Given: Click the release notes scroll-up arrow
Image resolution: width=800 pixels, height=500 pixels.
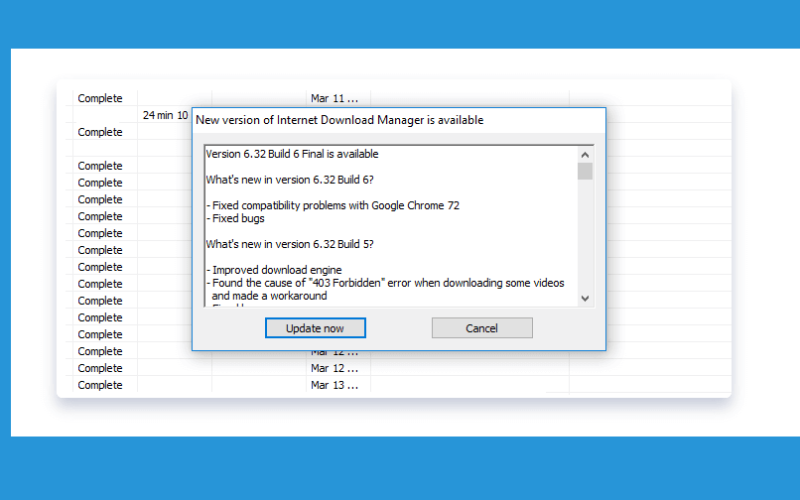Looking at the screenshot, I should click(585, 155).
